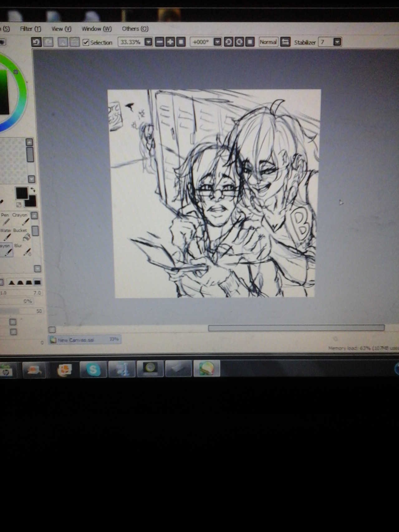The image size is (399, 532).
Task: Choose the sharpest brush edge shape
Action: (12, 283)
